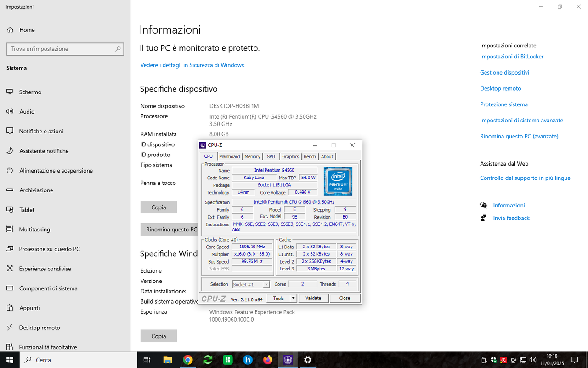This screenshot has width=588, height=368.
Task: Click the CPU-Z title bar icon
Action: [203, 145]
